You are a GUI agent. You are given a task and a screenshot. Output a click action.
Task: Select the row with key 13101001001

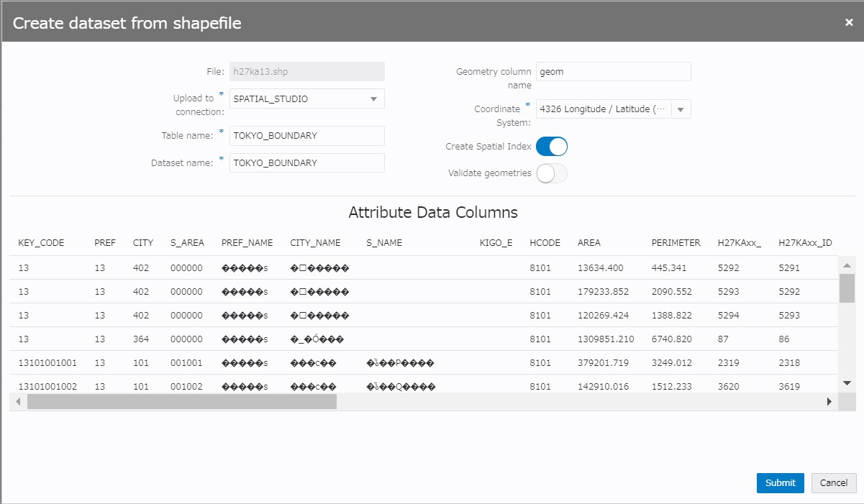[x=47, y=363]
